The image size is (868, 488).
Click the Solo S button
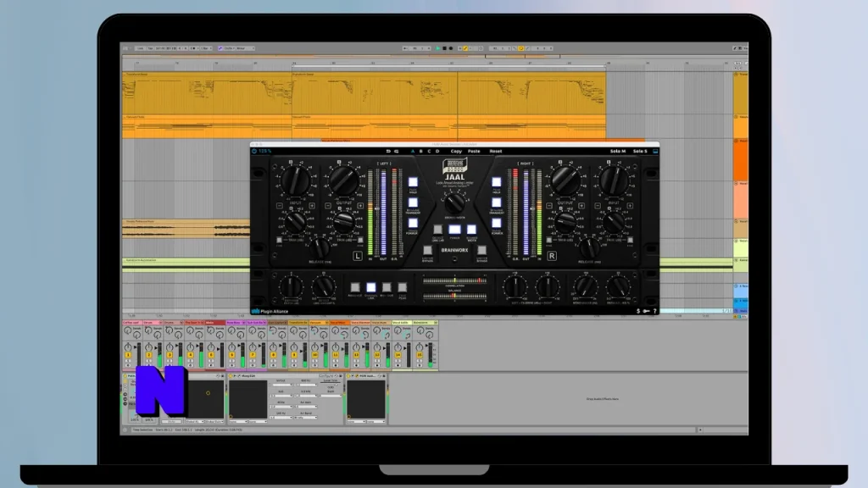[640, 151]
